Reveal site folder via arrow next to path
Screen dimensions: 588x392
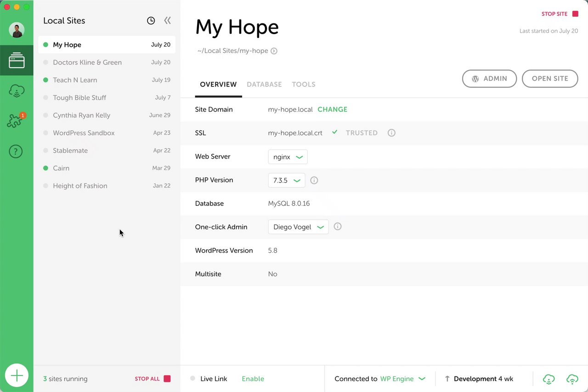[274, 51]
